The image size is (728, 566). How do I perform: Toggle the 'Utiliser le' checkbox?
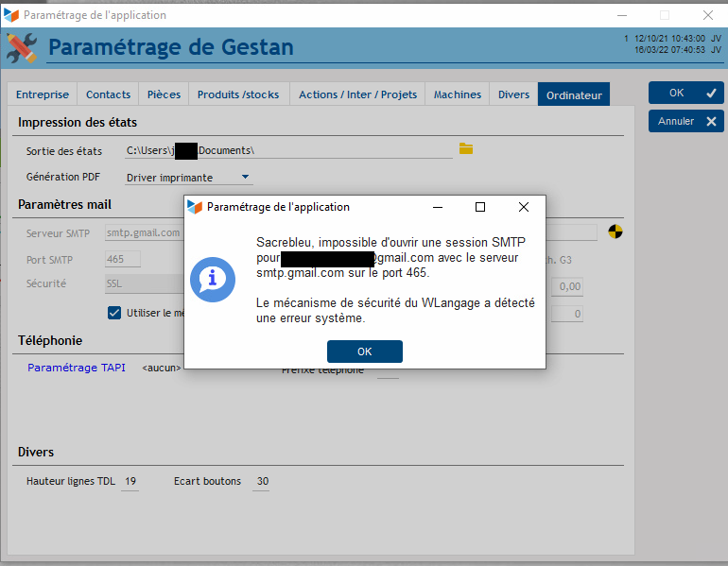[x=114, y=313]
